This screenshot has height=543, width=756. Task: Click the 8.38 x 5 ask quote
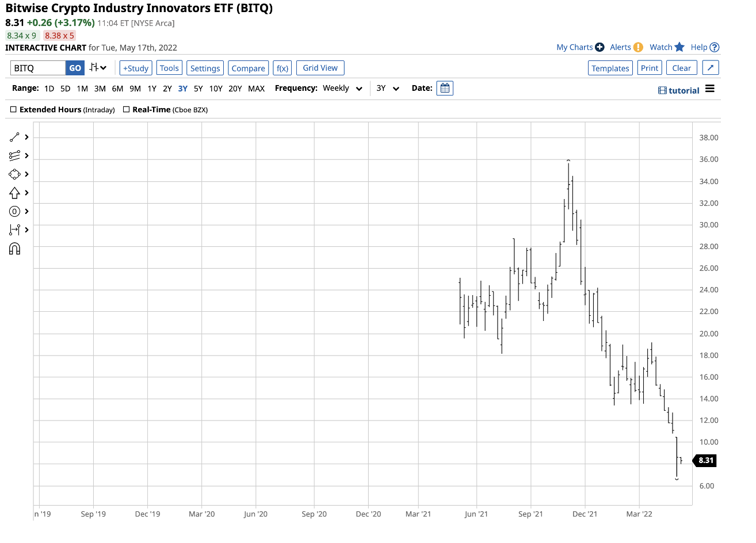(x=59, y=36)
